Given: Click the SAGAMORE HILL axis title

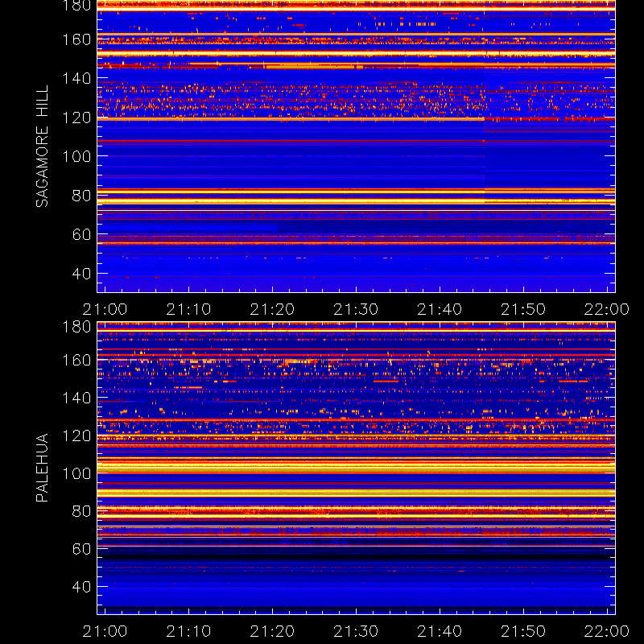Looking at the screenshot, I should point(42,147).
